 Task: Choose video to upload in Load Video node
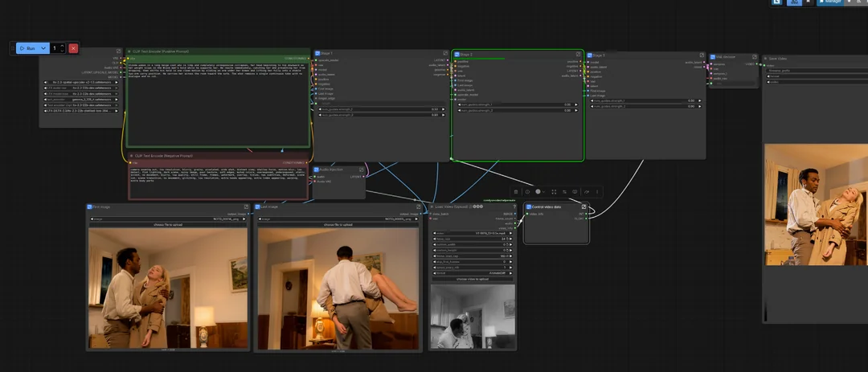(x=473, y=279)
